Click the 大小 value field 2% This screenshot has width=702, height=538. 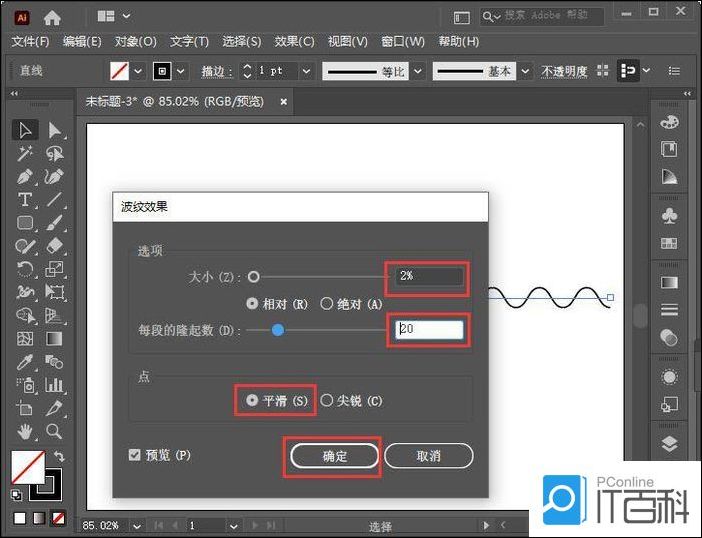click(429, 276)
